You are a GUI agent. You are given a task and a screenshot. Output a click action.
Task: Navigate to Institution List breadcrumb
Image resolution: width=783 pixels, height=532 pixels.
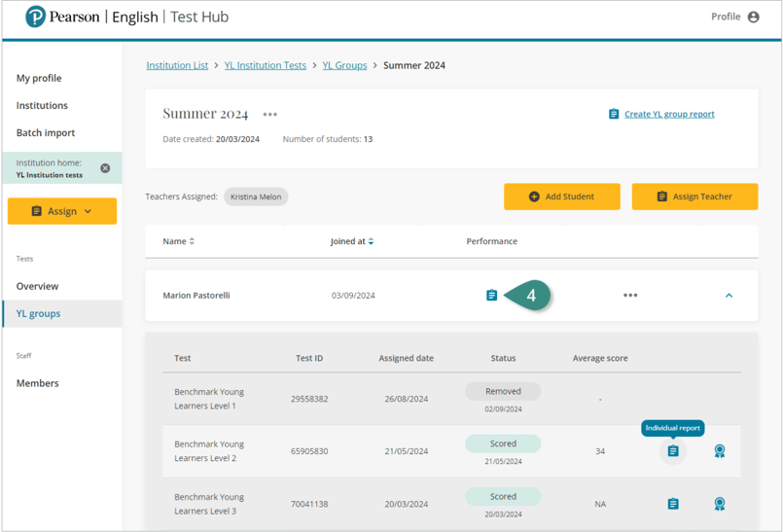coord(177,65)
